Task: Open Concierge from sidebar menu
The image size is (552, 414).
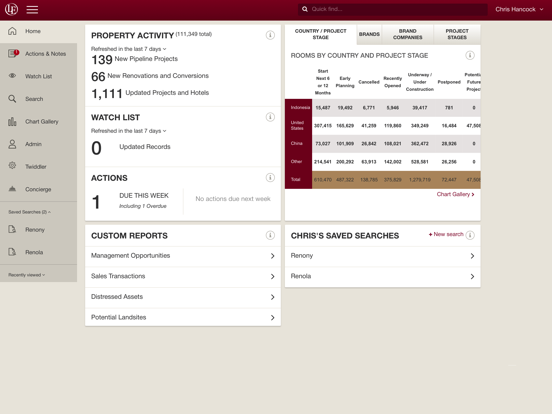Action: (x=38, y=189)
